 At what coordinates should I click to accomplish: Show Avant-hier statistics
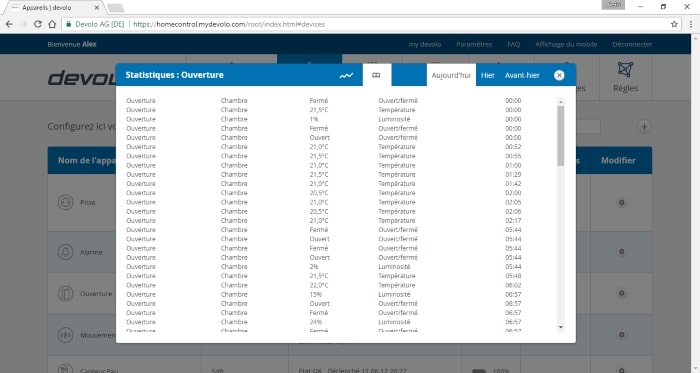point(522,75)
